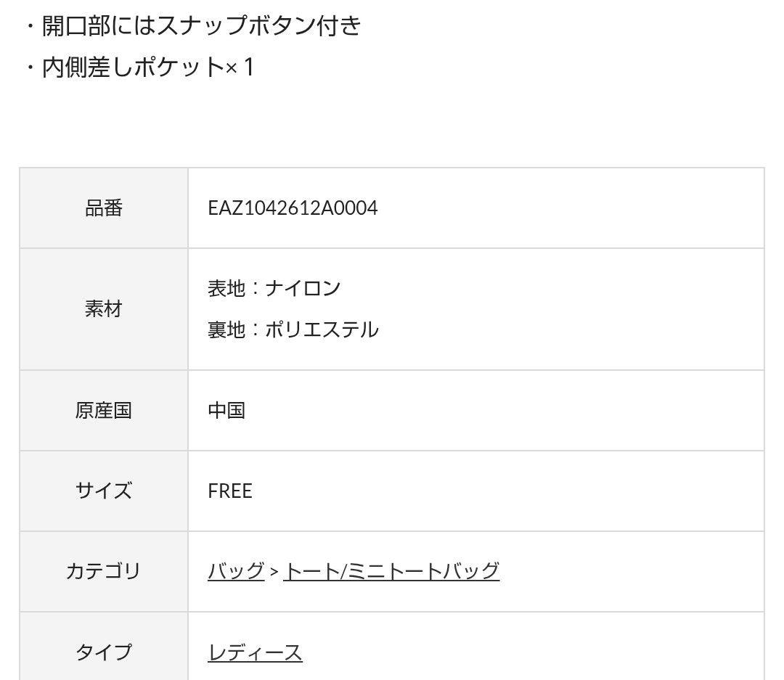The width and height of the screenshot is (784, 680).
Task: Follow the レディース type link
Action: 255,652
